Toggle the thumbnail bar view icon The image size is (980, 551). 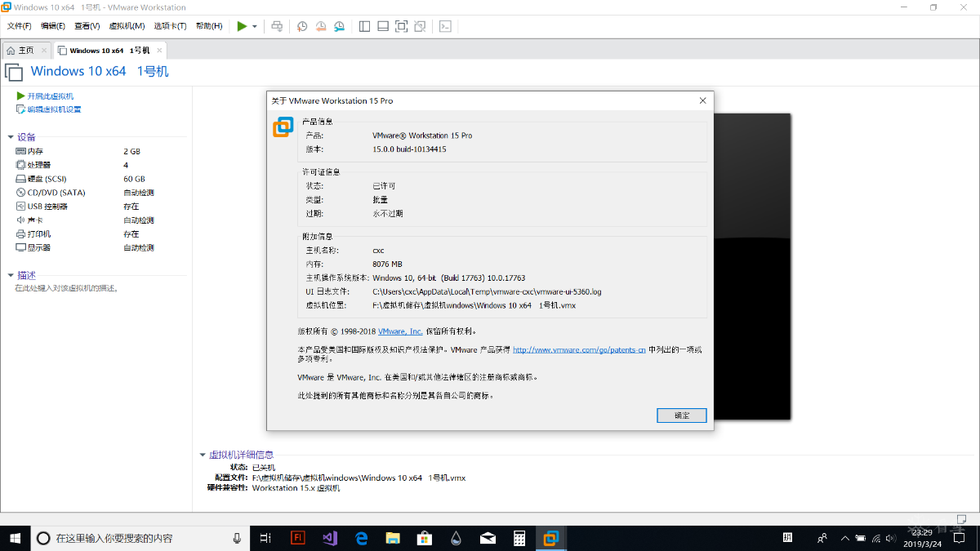point(382,26)
